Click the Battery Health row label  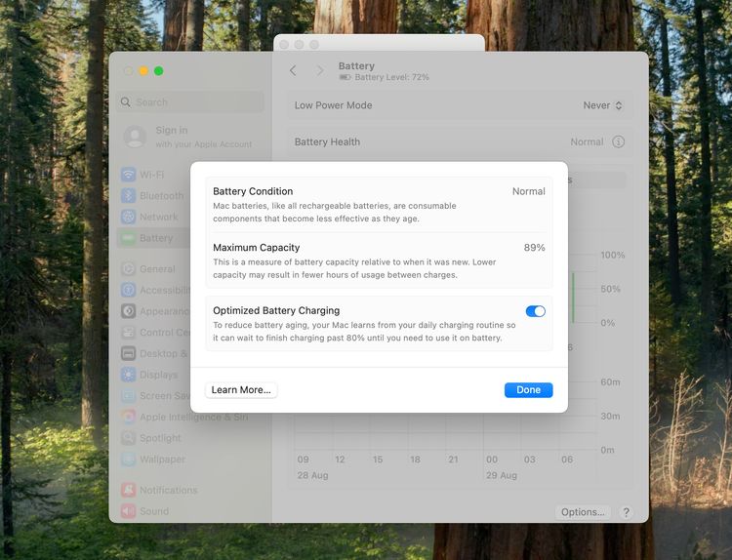(x=327, y=141)
